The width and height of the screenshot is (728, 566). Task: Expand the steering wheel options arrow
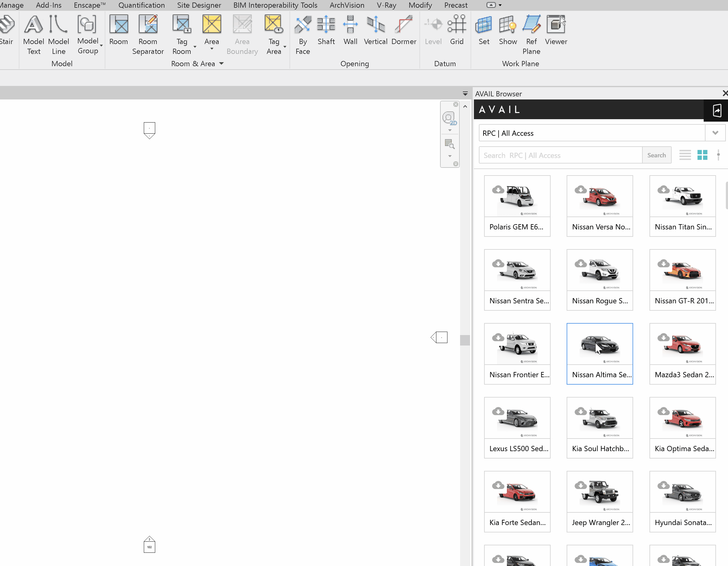(450, 130)
